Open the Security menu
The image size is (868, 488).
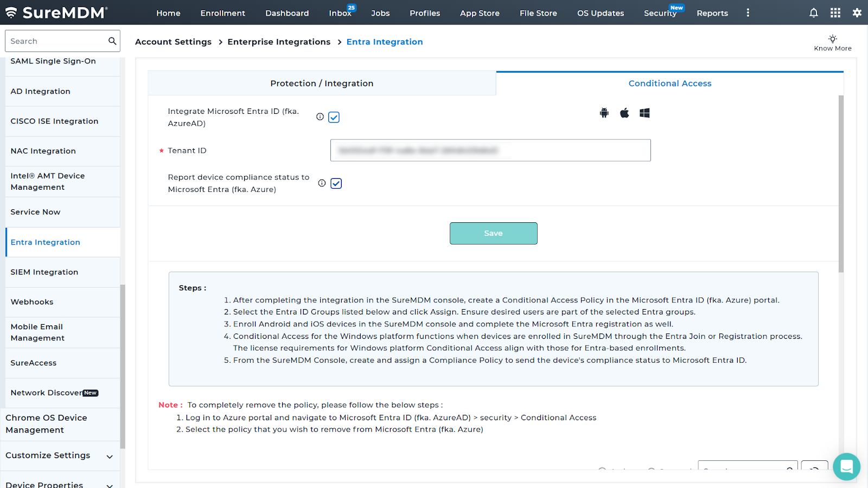pos(660,13)
